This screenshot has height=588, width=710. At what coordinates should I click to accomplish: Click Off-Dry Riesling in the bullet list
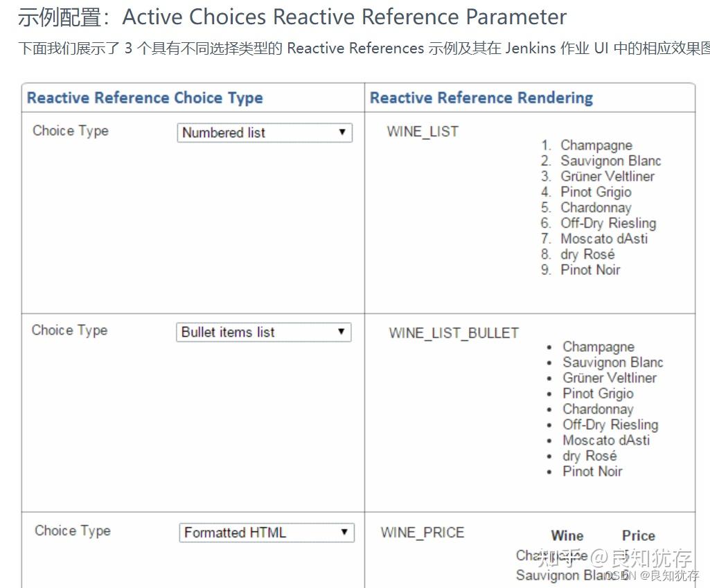[610, 425]
